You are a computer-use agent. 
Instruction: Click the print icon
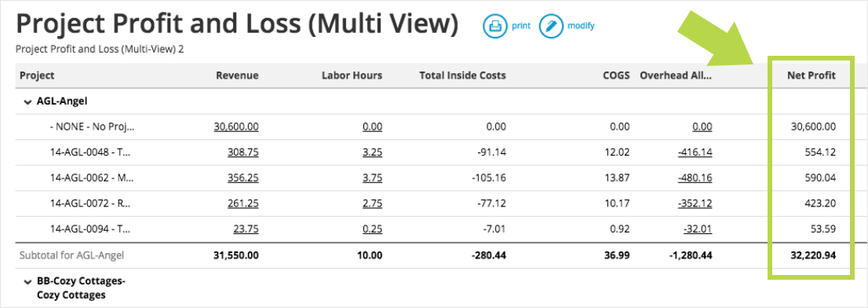495,26
